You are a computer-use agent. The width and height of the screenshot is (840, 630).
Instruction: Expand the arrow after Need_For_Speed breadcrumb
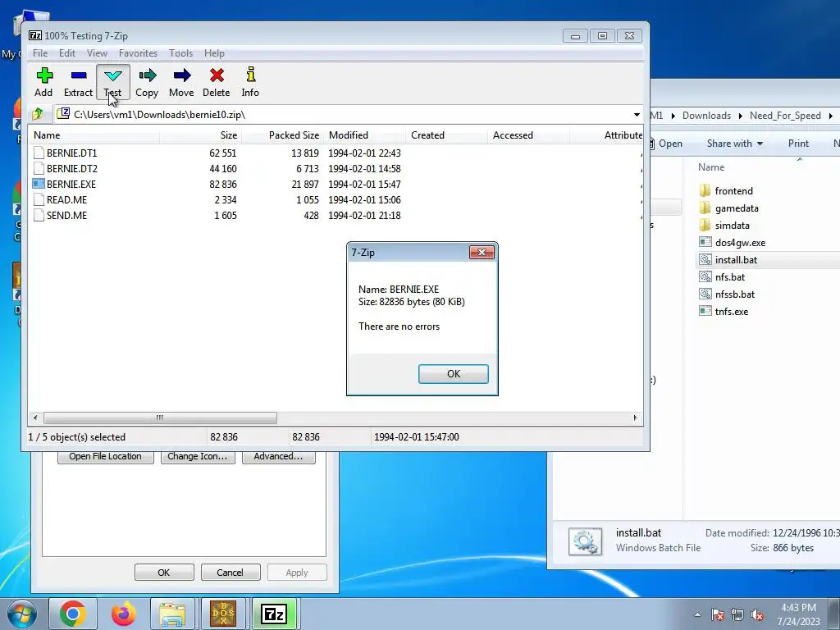point(830,116)
